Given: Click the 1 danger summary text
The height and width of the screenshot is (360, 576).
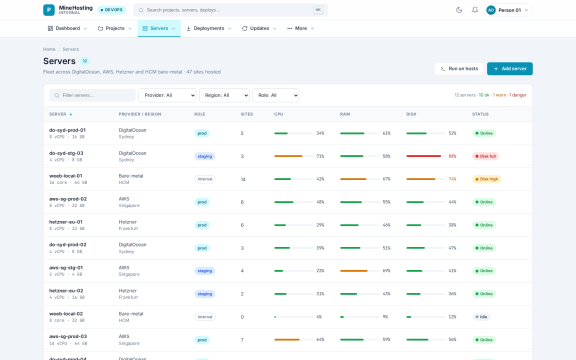Looking at the screenshot, I should coord(518,95).
